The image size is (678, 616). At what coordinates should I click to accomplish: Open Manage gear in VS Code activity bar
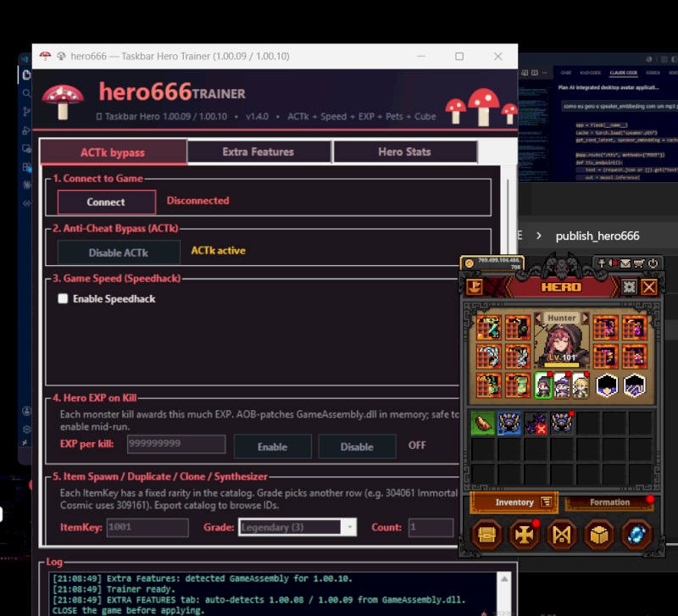coord(26,429)
